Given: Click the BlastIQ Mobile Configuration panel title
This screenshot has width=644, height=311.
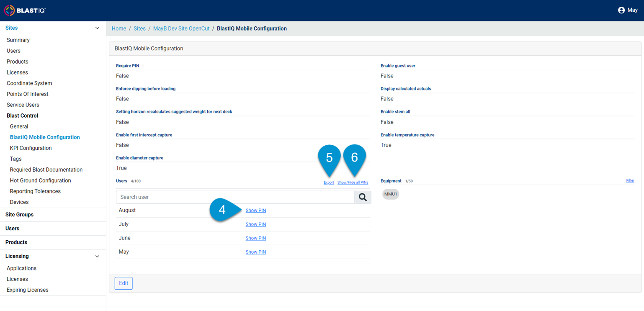Looking at the screenshot, I should pyautogui.click(x=149, y=49).
